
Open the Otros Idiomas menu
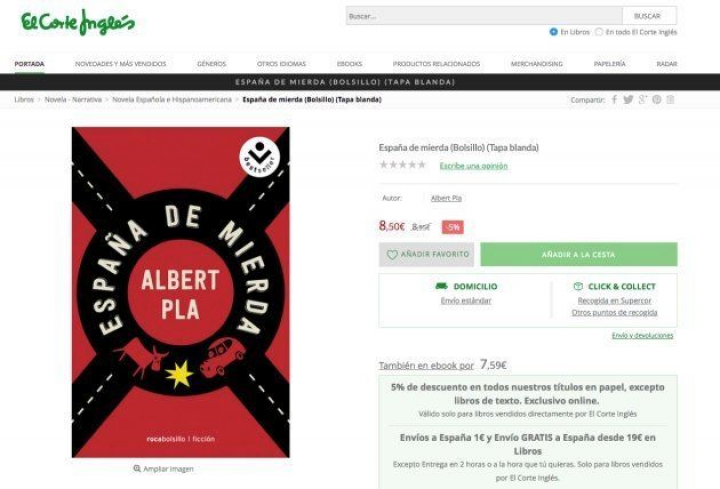(281, 64)
